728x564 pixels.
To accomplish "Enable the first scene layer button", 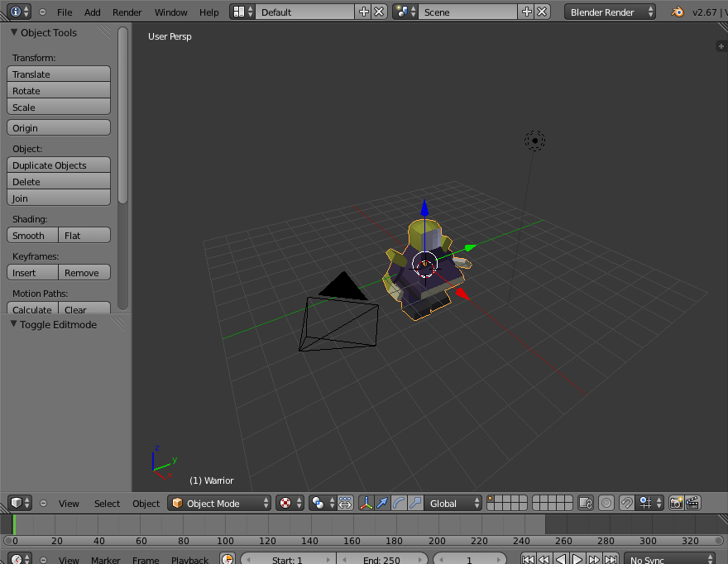I will tap(490, 499).
